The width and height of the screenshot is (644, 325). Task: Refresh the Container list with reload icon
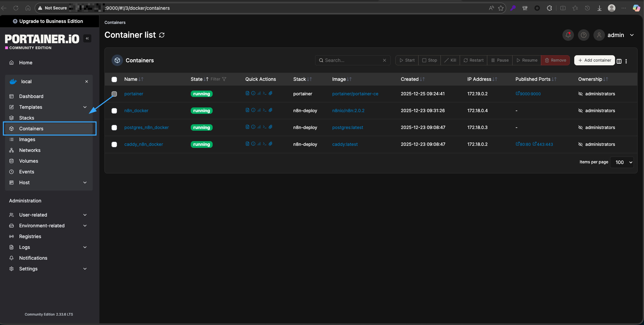pos(162,35)
